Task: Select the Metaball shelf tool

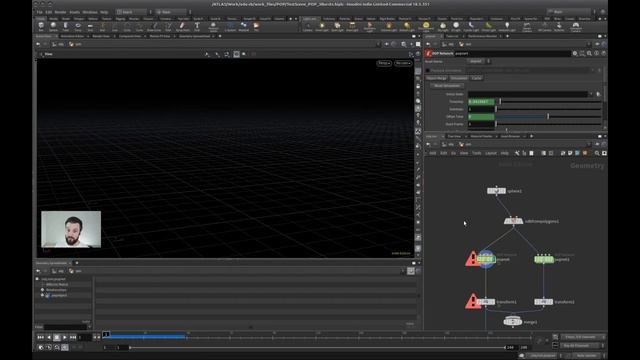Action: point(243,27)
